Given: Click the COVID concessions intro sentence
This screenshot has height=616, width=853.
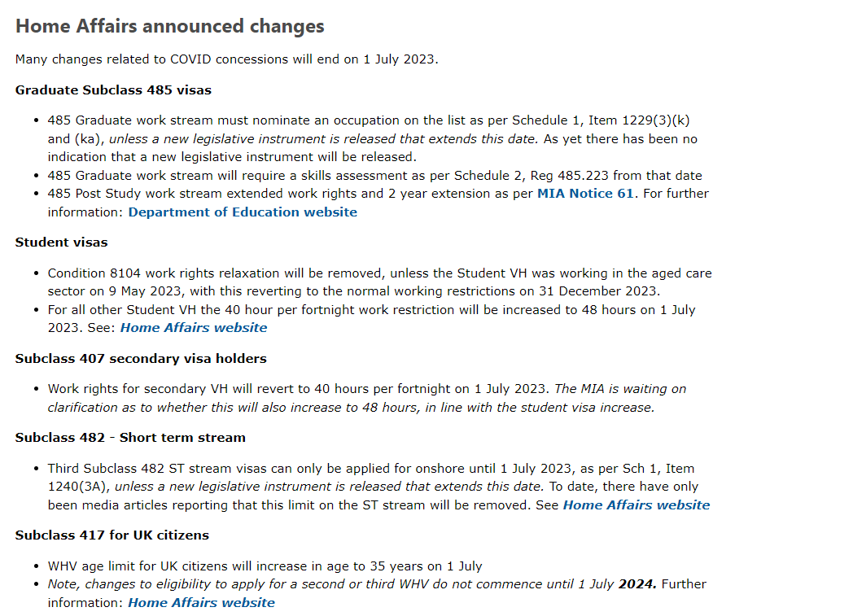Looking at the screenshot, I should tap(227, 59).
